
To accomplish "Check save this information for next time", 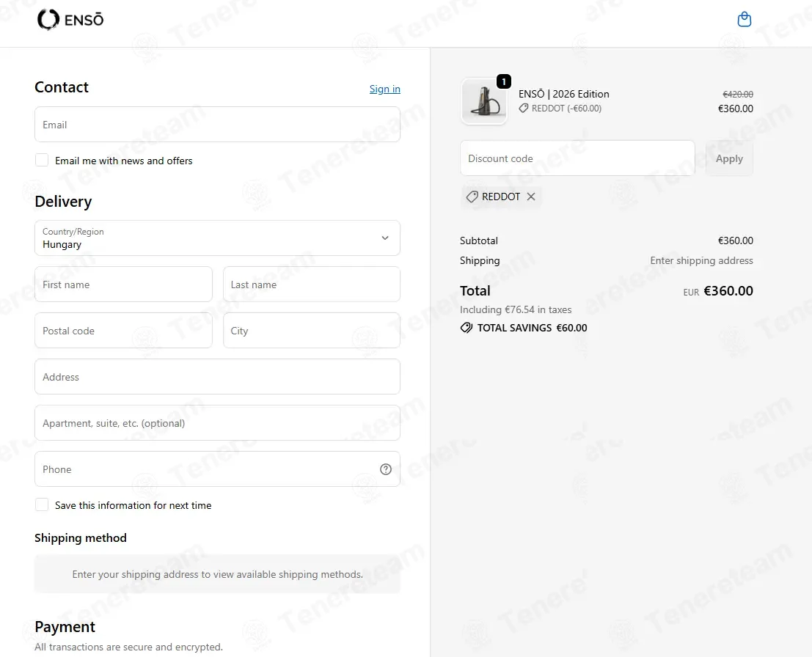I will (x=42, y=504).
